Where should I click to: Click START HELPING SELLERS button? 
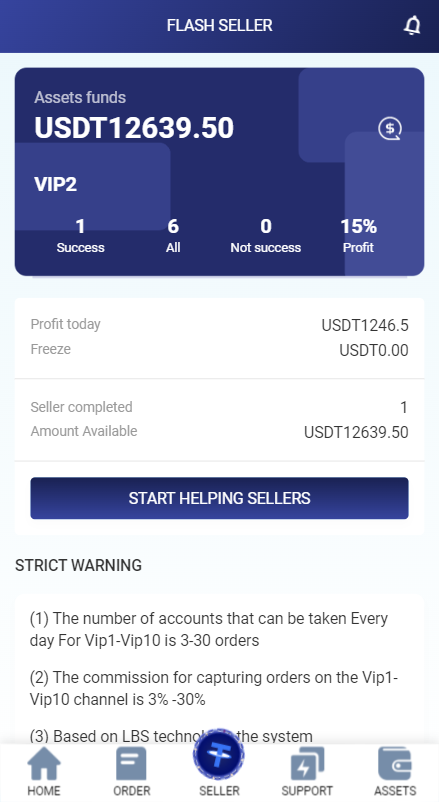tap(220, 498)
